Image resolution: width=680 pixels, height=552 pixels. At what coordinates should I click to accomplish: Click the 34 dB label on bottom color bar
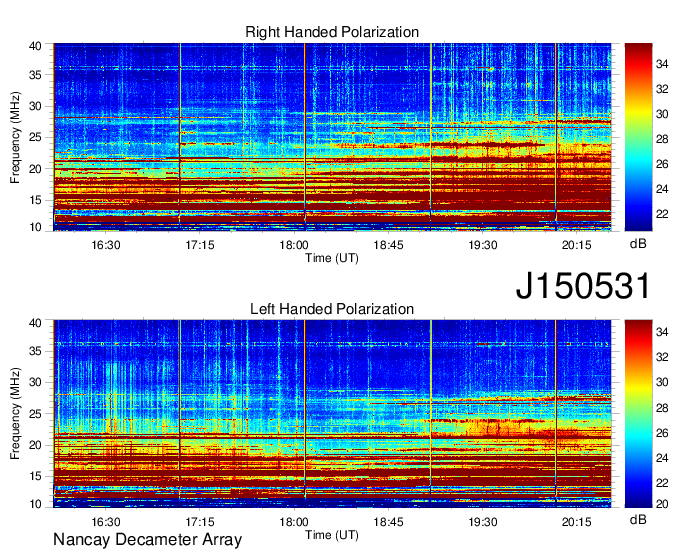662,332
